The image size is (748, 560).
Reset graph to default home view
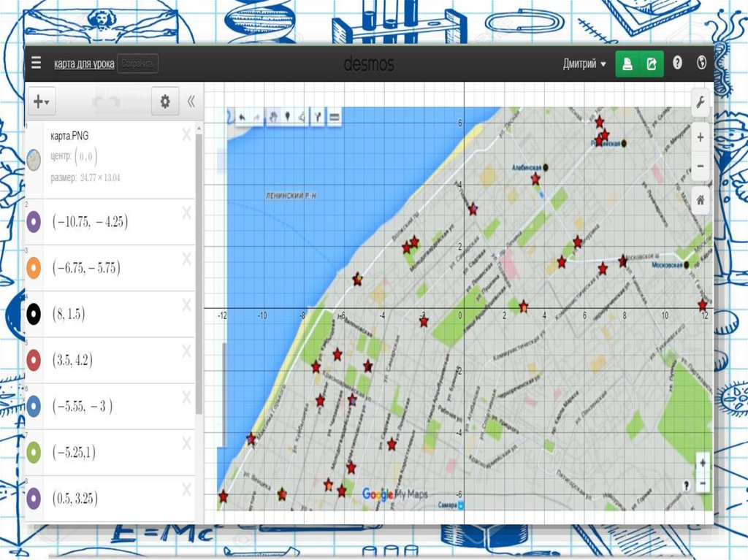701,200
